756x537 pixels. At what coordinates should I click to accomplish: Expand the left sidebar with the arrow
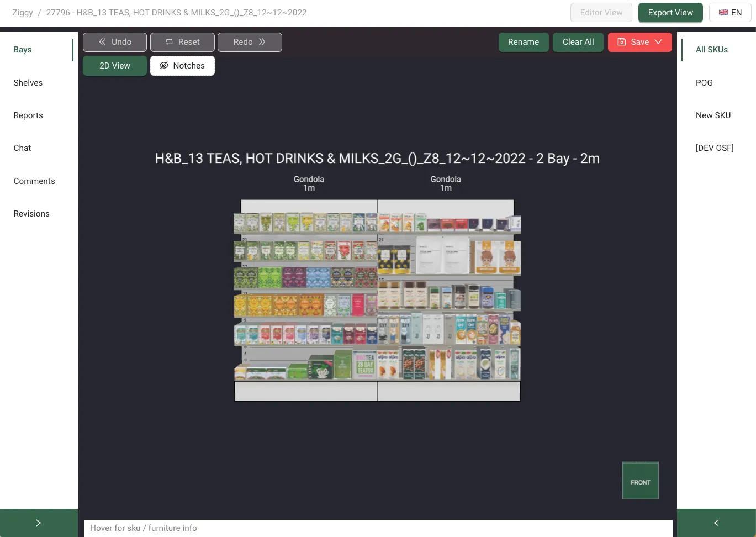pyautogui.click(x=39, y=523)
